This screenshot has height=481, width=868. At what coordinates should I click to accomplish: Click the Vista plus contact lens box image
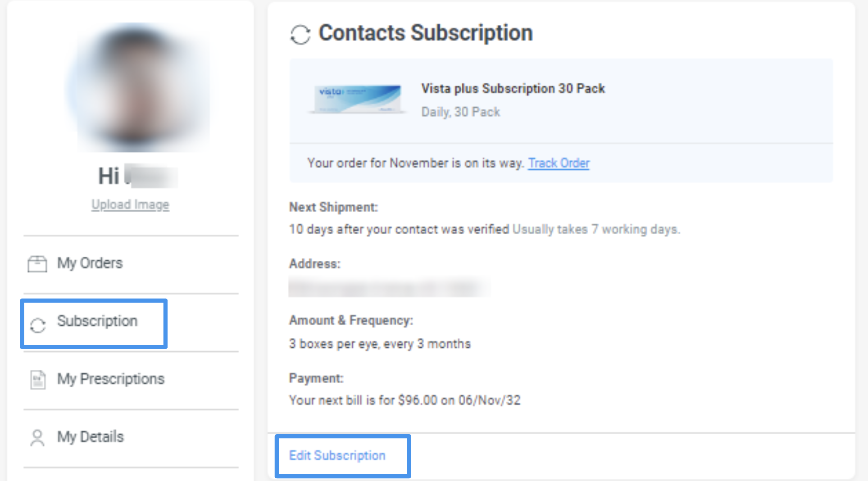[357, 99]
